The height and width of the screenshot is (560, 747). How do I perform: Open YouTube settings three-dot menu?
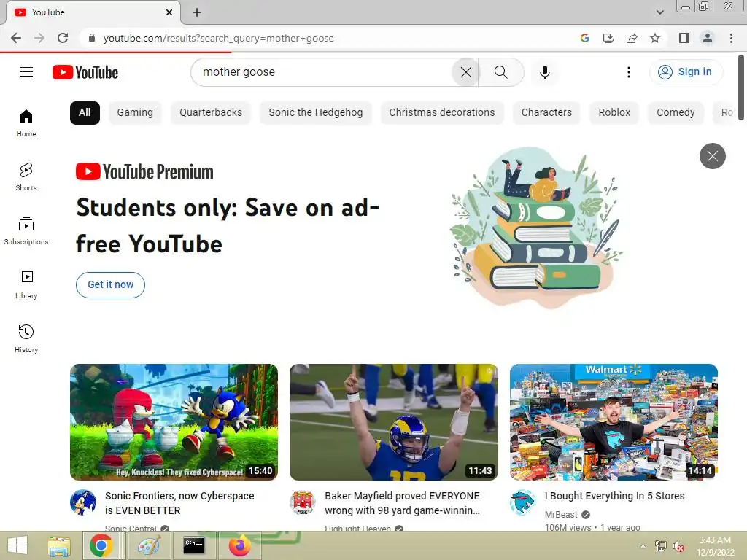(628, 72)
